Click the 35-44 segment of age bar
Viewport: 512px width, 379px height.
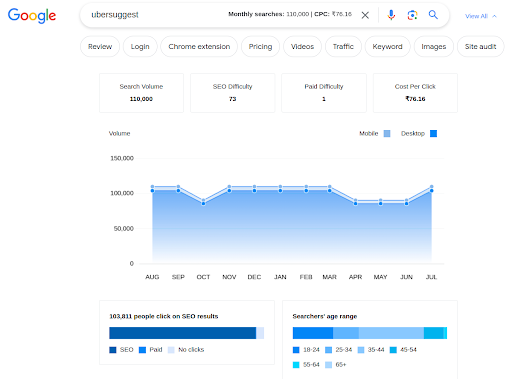point(391,333)
